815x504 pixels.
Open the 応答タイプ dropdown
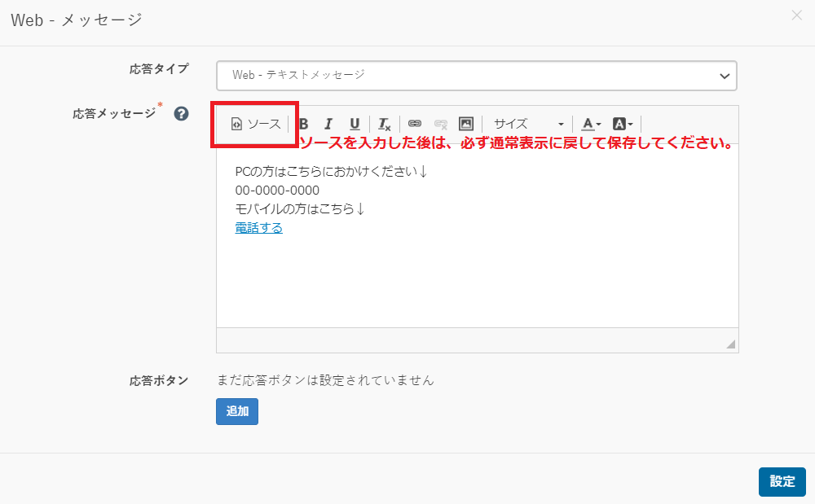[477, 76]
